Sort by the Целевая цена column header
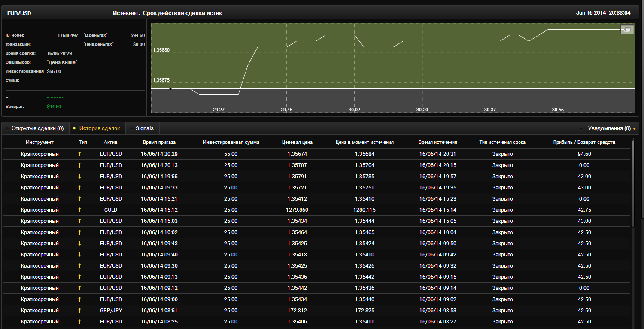 (x=297, y=142)
